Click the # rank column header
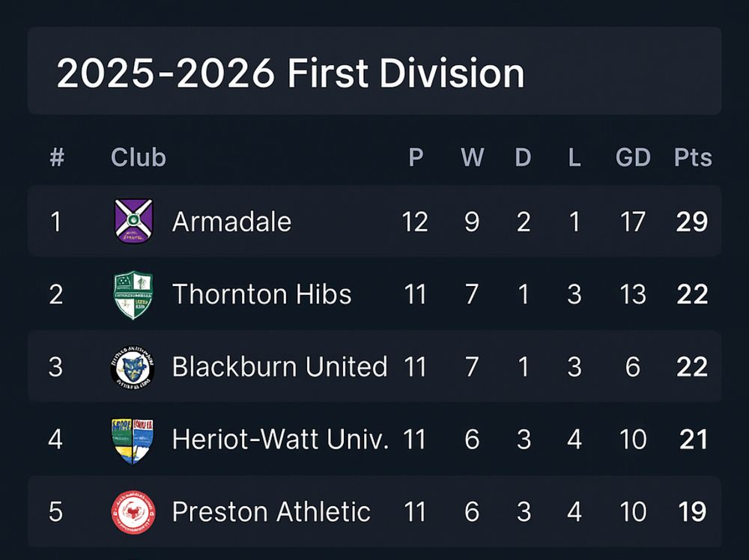 pos(57,157)
